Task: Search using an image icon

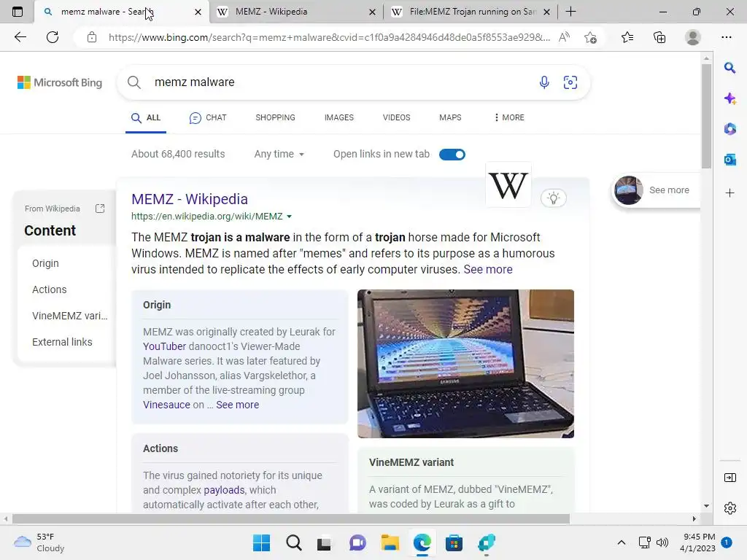Action: pyautogui.click(x=570, y=82)
